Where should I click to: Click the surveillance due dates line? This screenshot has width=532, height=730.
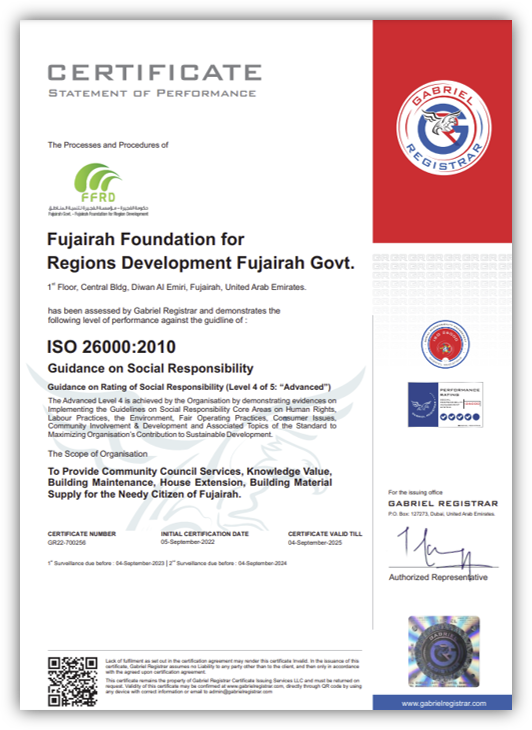[x=167, y=563]
